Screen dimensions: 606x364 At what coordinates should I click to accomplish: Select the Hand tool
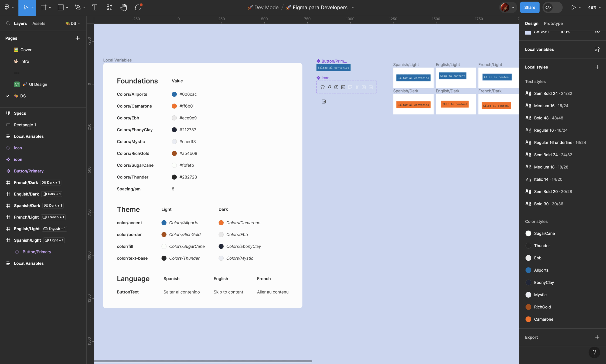tap(124, 8)
